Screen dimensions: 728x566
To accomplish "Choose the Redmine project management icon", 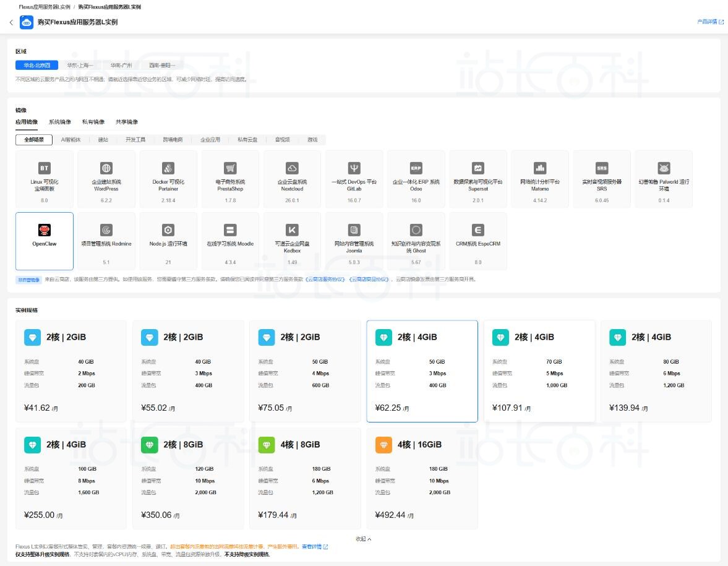I will [x=106, y=230].
